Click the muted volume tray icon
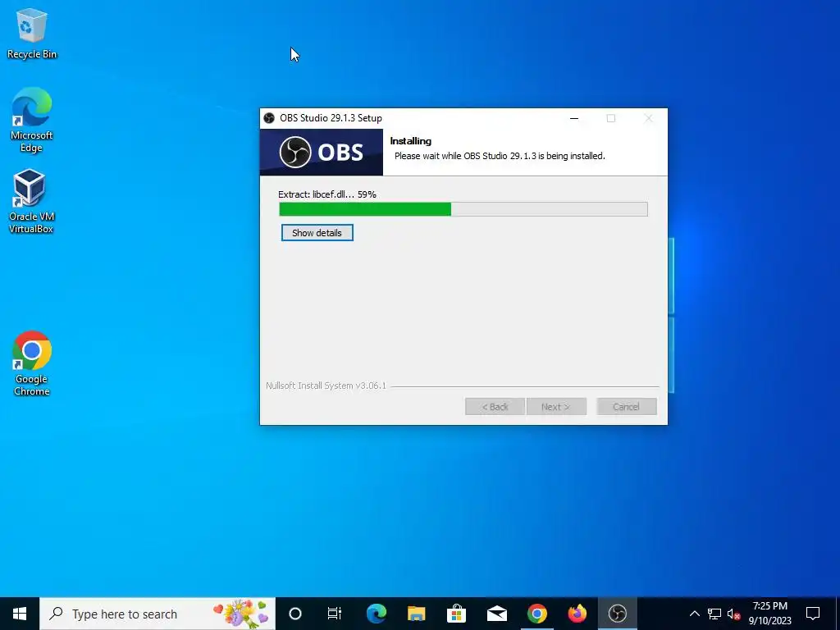840x630 pixels. [733, 614]
